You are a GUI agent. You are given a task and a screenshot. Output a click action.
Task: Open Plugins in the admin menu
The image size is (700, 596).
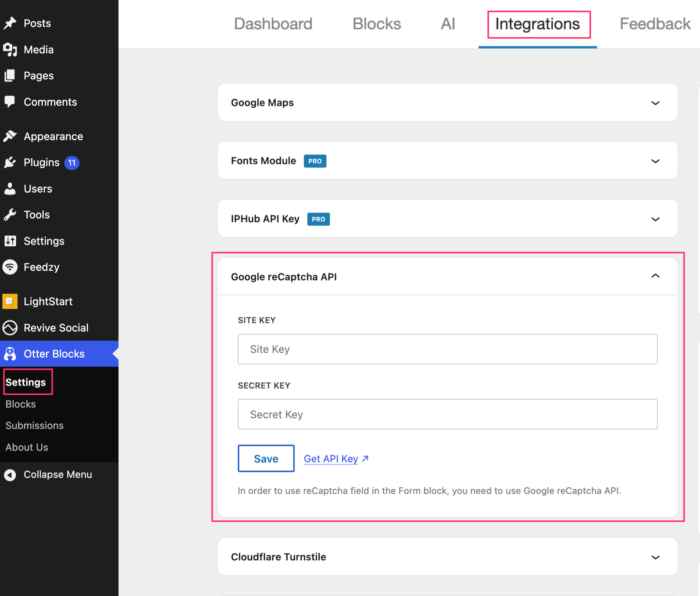(x=42, y=162)
